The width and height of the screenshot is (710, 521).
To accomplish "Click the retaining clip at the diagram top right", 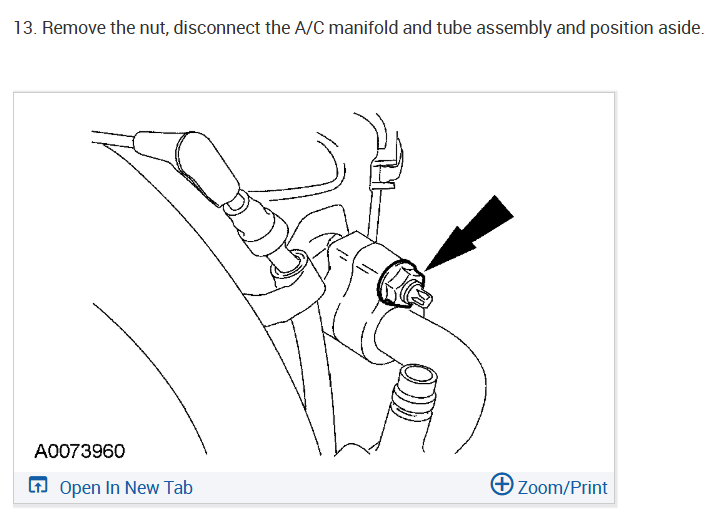I will [385, 167].
